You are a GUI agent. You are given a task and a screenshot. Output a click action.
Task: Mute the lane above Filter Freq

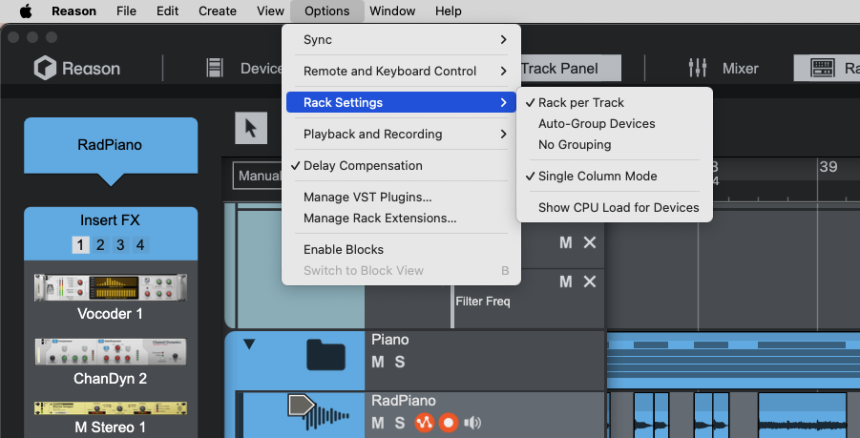coord(565,242)
